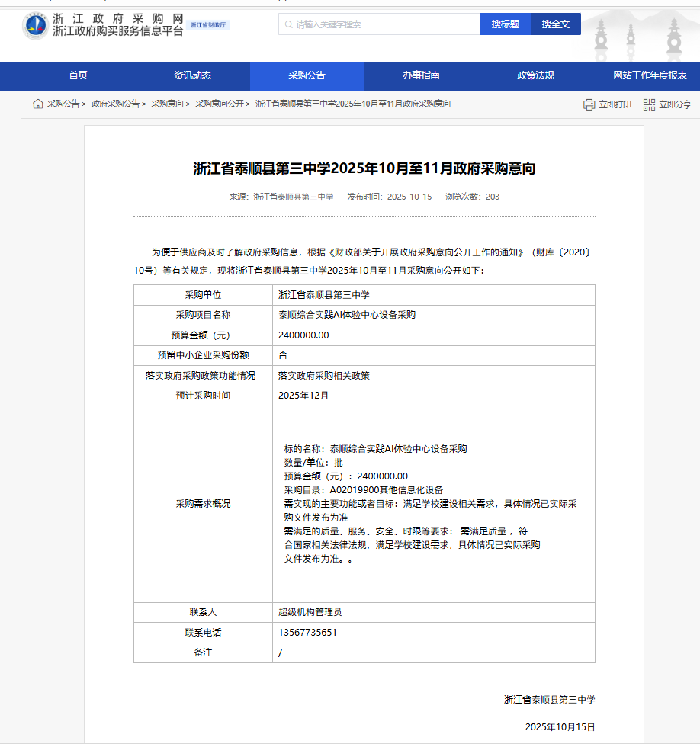Click the magnifier icon in search box
Image resolution: width=700 pixels, height=744 pixels.
tap(288, 24)
